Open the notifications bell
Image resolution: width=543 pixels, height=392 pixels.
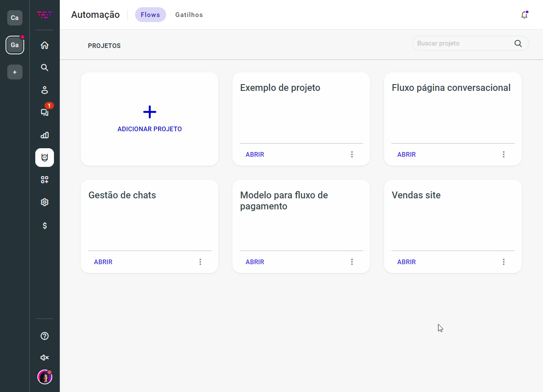pos(524,15)
